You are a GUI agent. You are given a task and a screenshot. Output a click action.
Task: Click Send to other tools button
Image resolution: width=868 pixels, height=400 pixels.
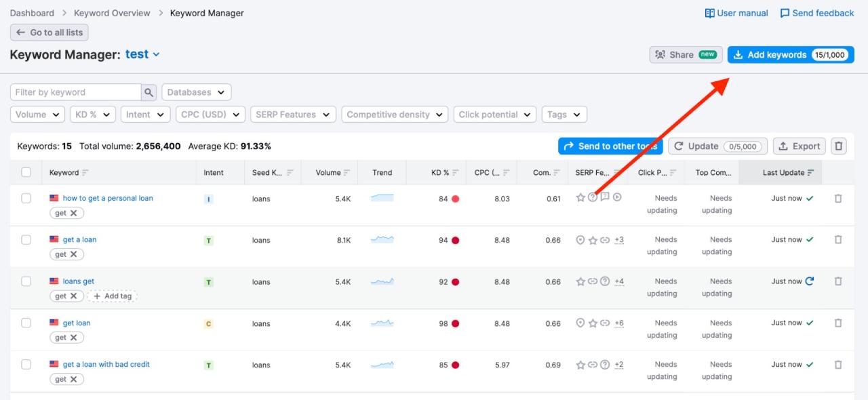[x=610, y=146]
